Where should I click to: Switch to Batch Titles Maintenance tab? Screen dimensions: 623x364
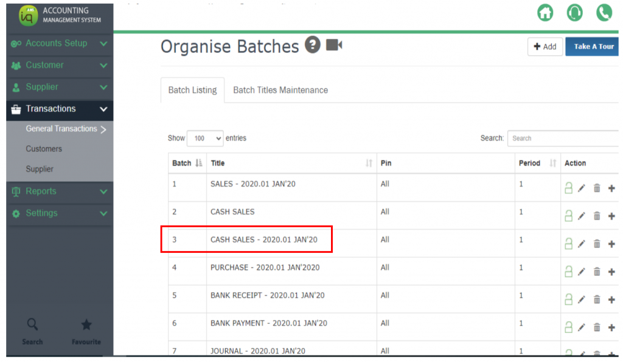280,90
